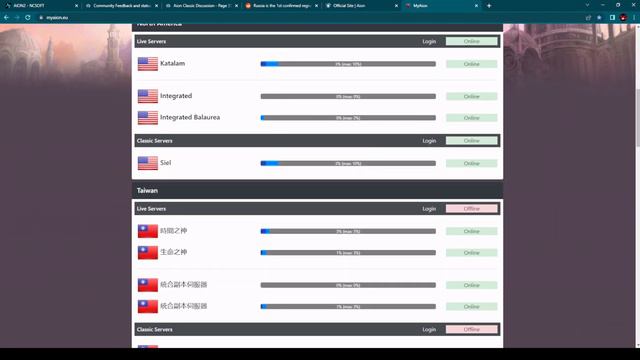Switch to the Community Feedback tab
The height and width of the screenshot is (360, 640).
(121, 6)
